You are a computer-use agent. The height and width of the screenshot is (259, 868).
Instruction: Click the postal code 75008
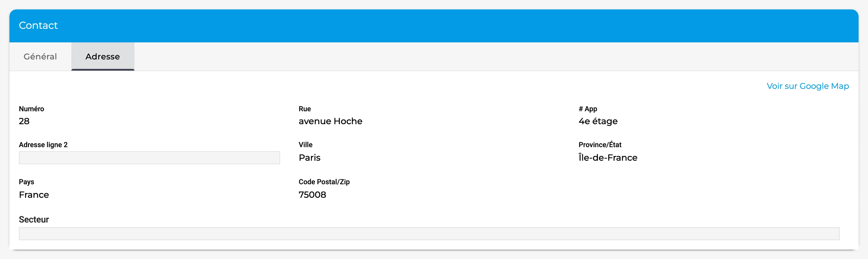click(x=312, y=195)
